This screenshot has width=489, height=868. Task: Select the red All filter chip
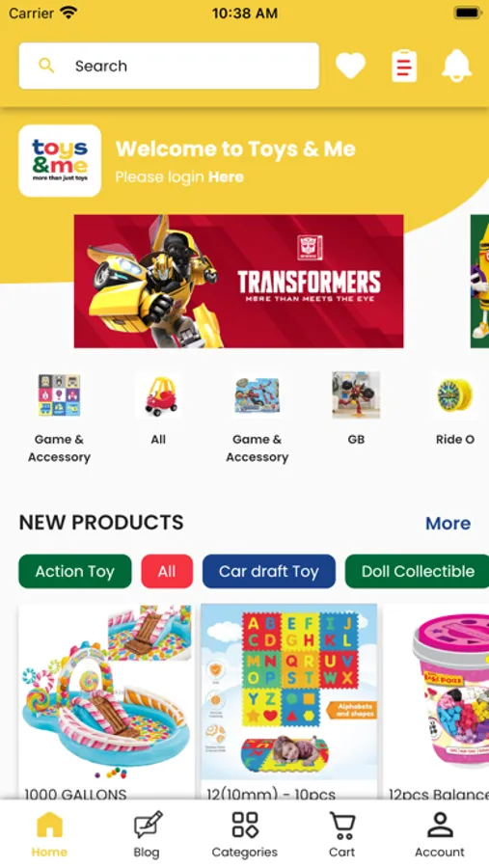pyautogui.click(x=167, y=571)
